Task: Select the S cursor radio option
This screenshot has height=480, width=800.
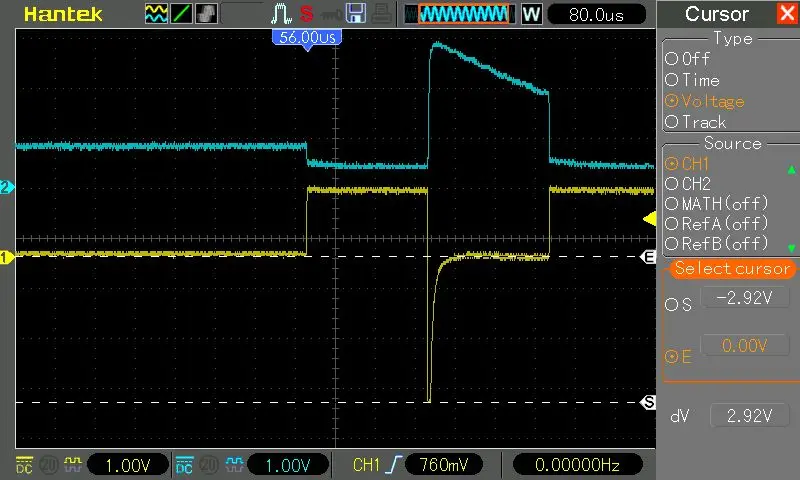Action: pos(678,305)
